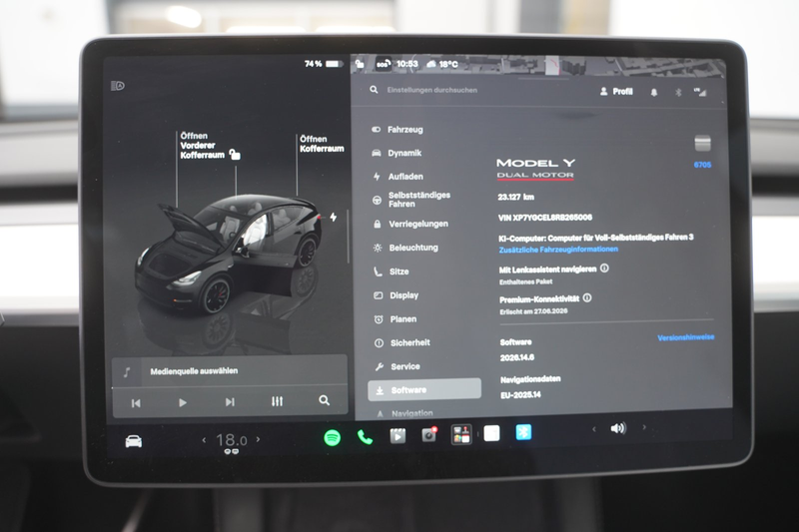Tap the 6705 link under car thumbnail
The image size is (799, 532).
pos(702,165)
